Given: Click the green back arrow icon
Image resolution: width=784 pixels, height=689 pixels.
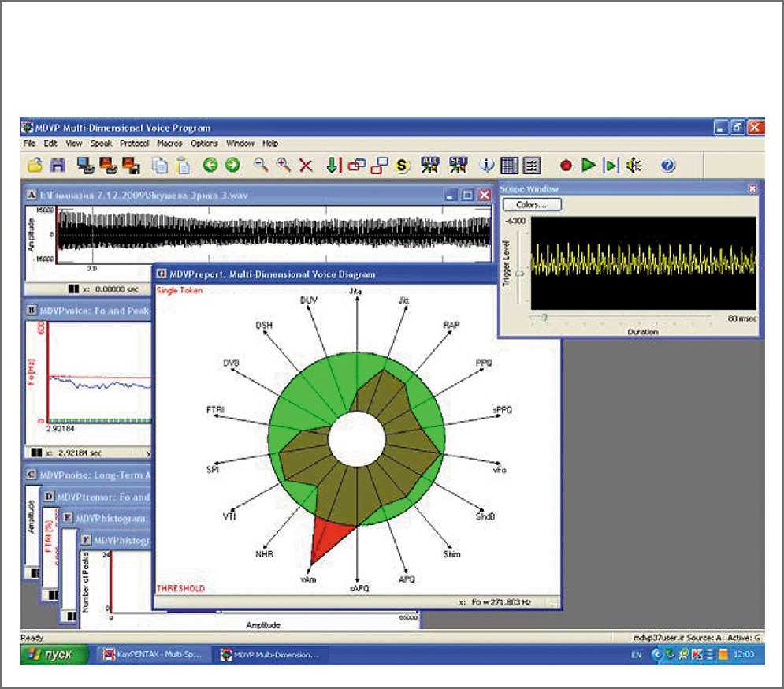Looking at the screenshot, I should (x=210, y=166).
